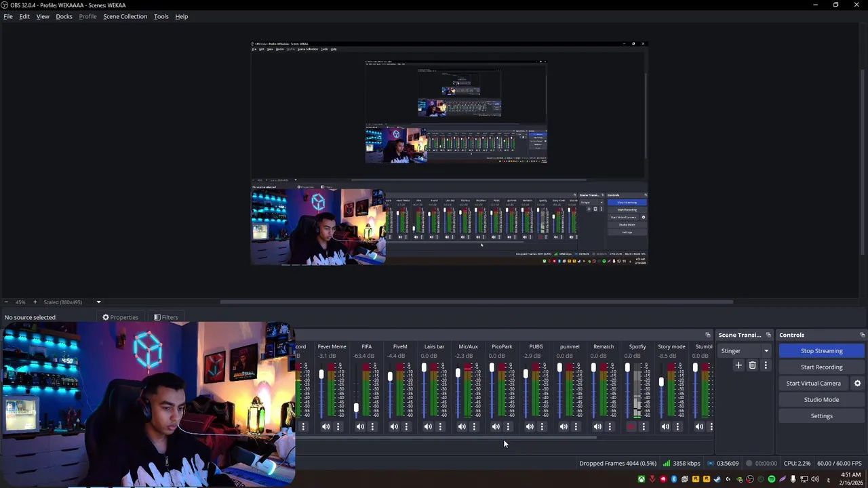868x488 pixels.
Task: Click the Filters button
Action: click(x=166, y=317)
